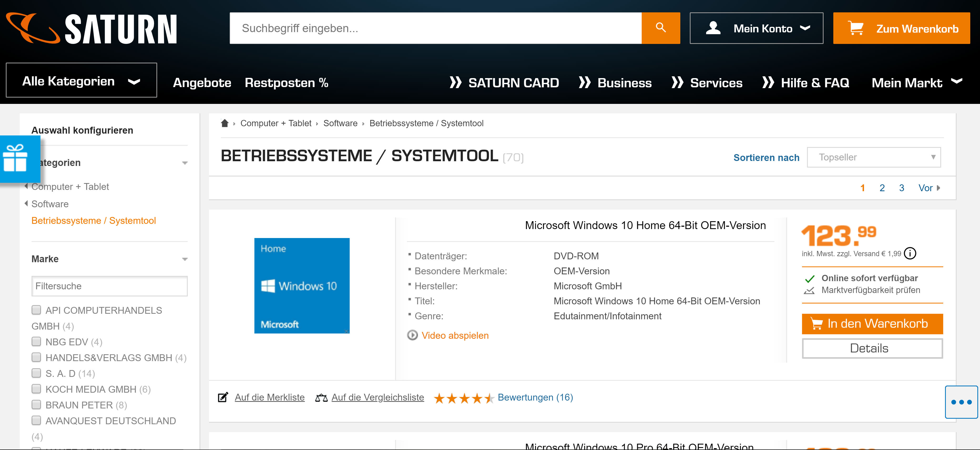Viewport: 980px width, 450px height.
Task: Click the star rating icons
Action: point(464,398)
